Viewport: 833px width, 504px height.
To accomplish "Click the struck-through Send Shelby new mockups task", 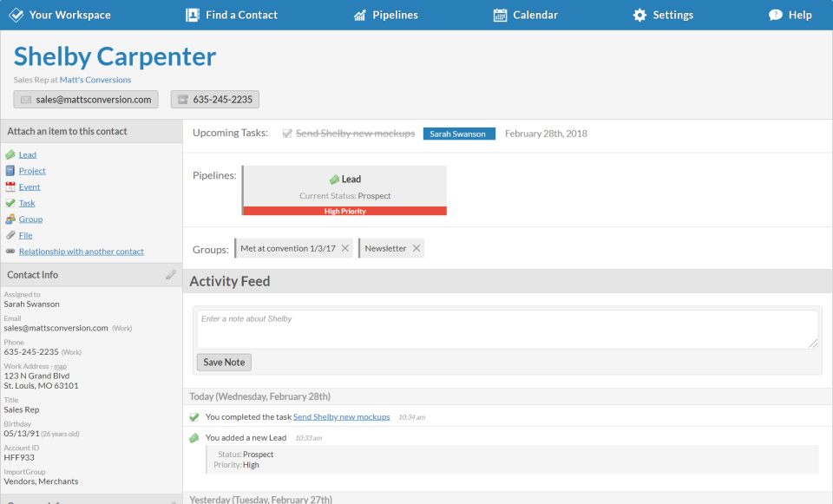I will click(355, 134).
